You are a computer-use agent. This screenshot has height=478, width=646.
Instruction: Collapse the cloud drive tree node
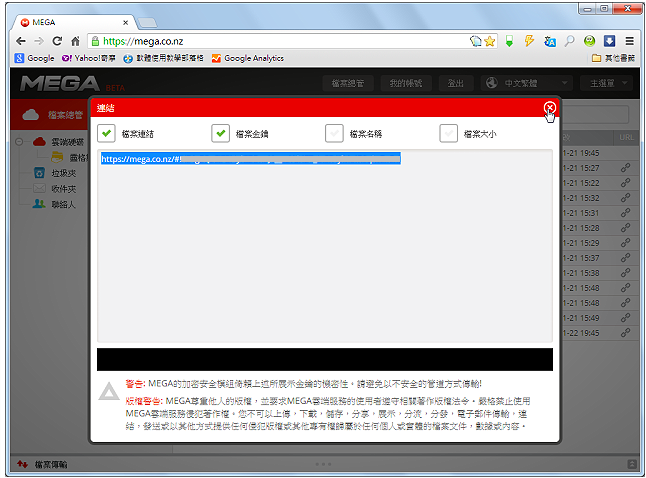19,142
